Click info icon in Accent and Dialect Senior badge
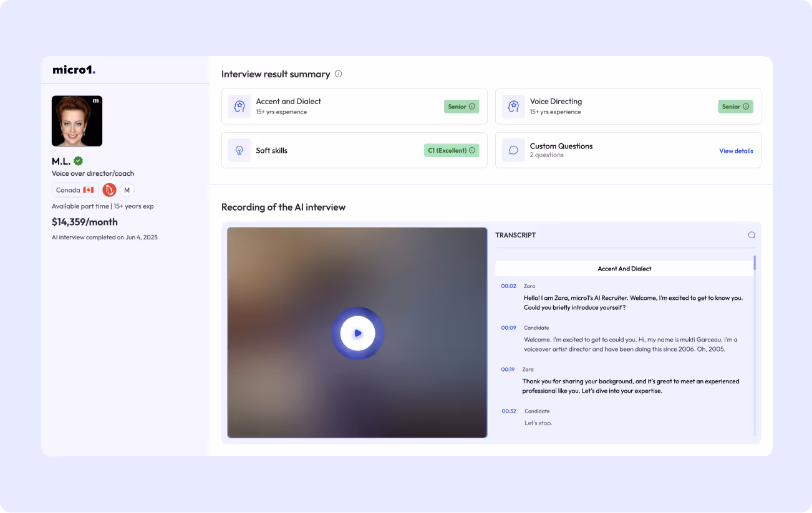 [472, 107]
